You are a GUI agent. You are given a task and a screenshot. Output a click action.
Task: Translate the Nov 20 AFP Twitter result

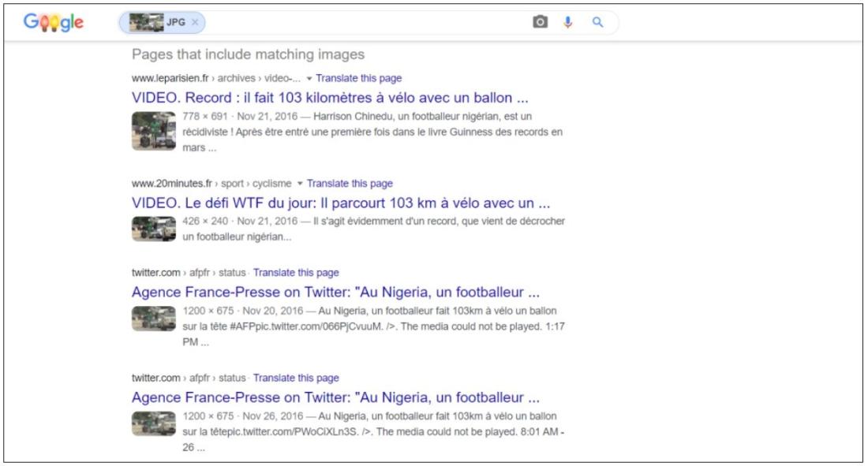(x=296, y=272)
